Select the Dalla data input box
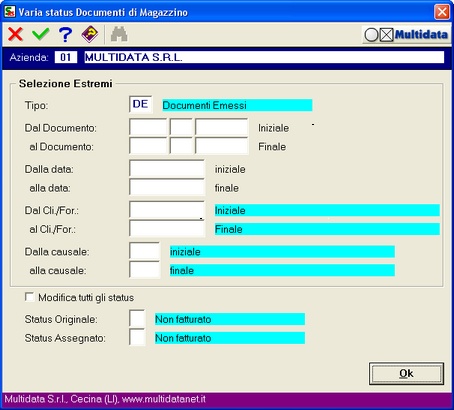 167,169
